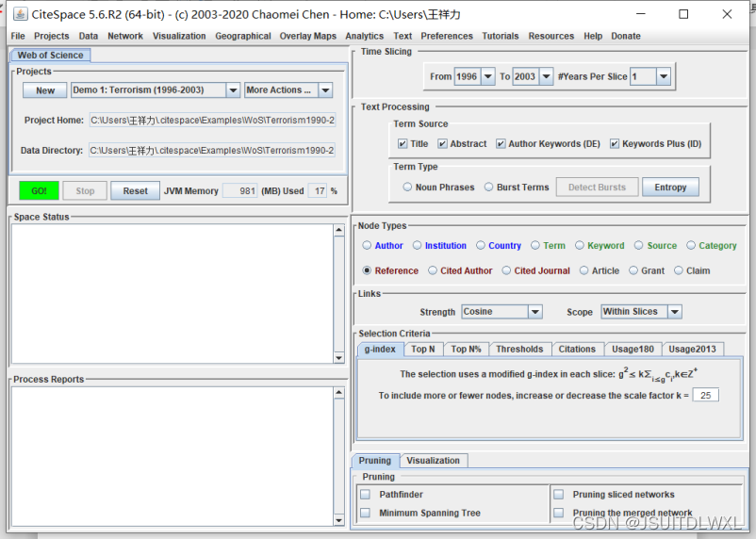Select Claim node type
Image resolution: width=756 pixels, height=539 pixels.
point(679,270)
